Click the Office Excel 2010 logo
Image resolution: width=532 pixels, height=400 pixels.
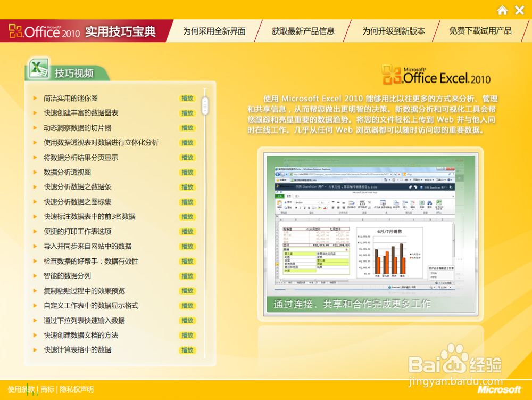point(436,75)
